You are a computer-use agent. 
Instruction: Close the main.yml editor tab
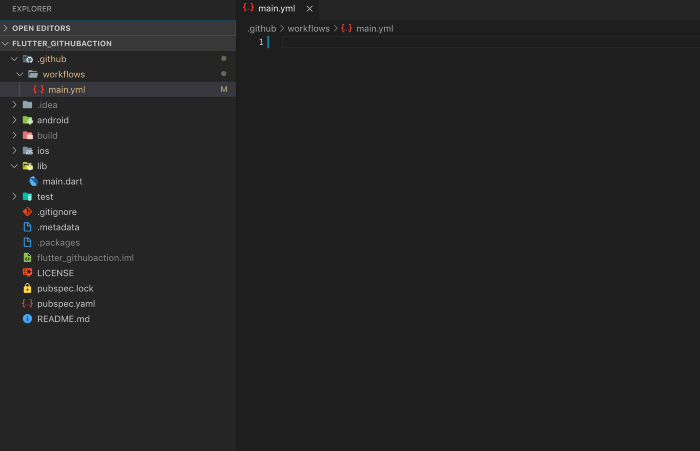tap(310, 8)
